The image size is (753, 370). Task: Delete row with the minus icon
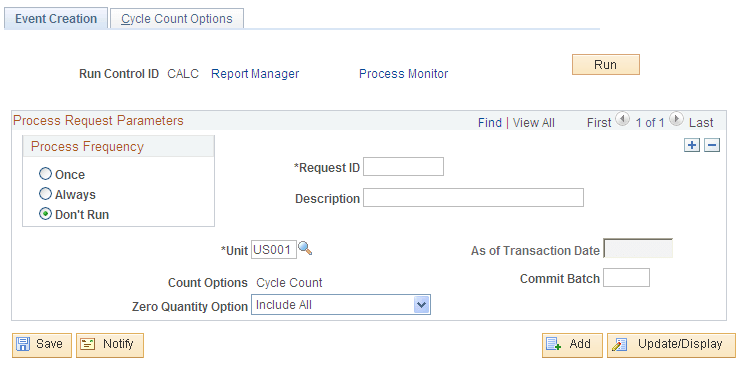(712, 146)
